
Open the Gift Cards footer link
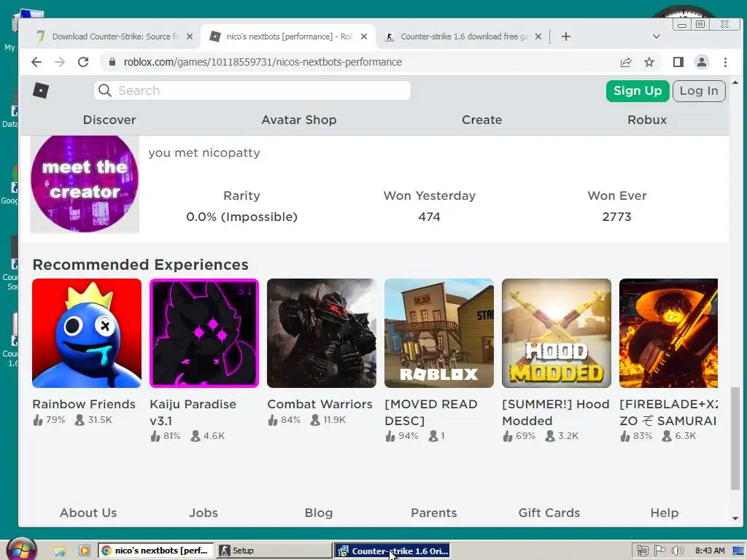click(x=549, y=513)
